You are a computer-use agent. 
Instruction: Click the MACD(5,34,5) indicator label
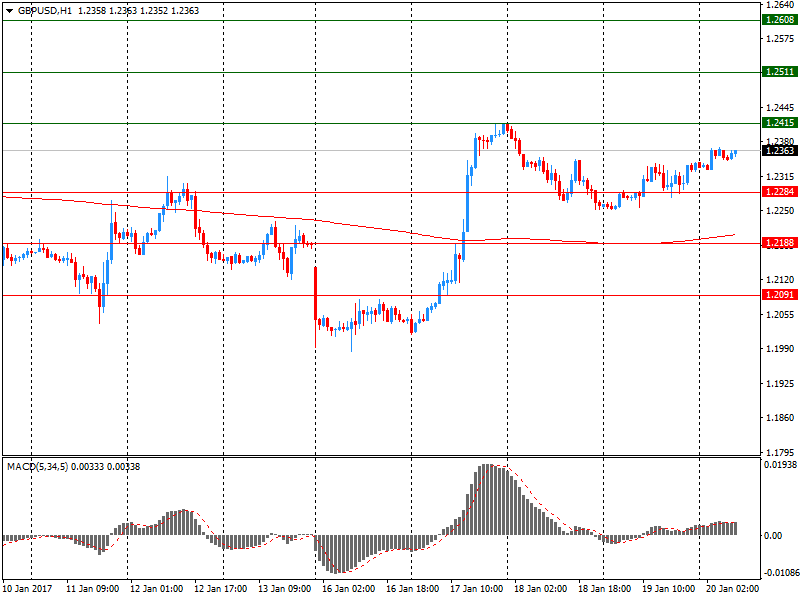37,467
